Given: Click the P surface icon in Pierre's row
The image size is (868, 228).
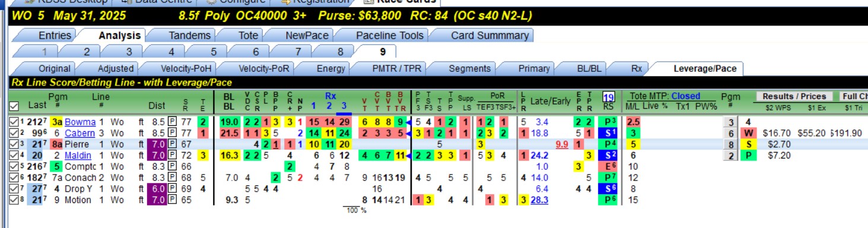Looking at the screenshot, I should (172, 144).
